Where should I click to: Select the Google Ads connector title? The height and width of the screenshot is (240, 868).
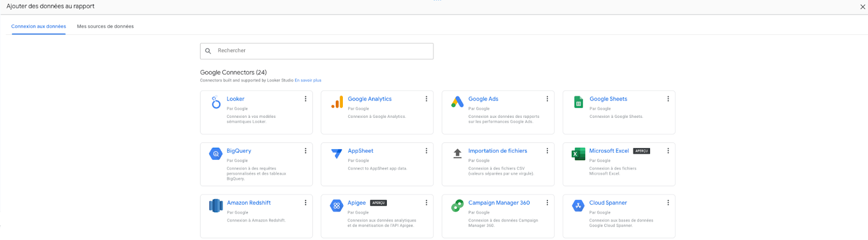[x=483, y=99]
